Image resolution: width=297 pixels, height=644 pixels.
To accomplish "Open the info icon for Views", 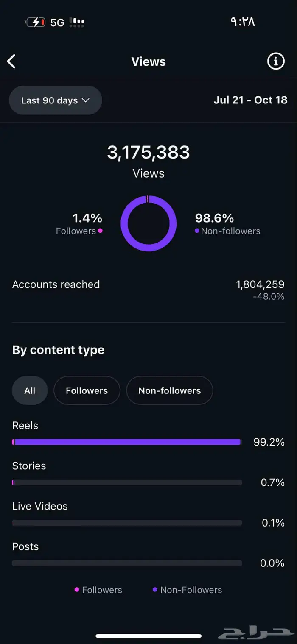I will point(276,61).
